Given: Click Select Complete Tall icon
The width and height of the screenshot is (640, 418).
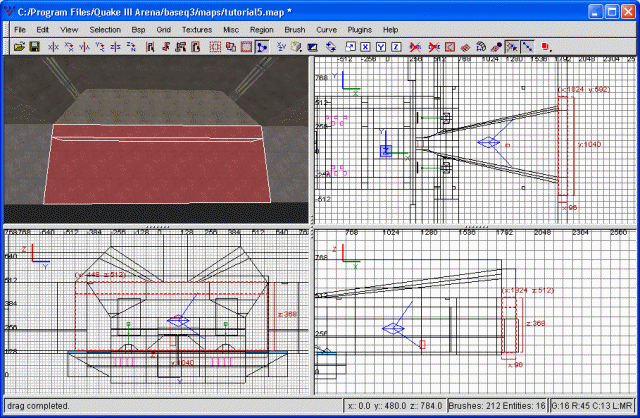Looking at the screenshot, I should 150,47.
